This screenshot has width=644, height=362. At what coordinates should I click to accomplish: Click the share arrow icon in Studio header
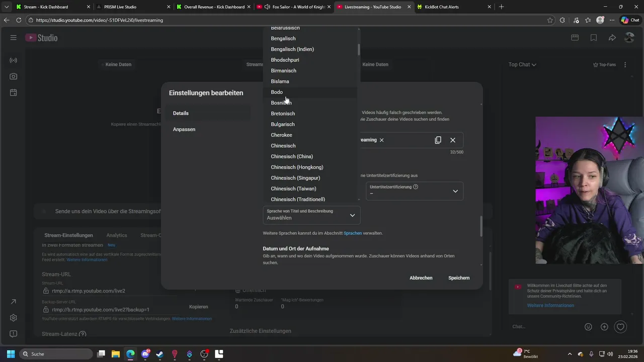[x=612, y=38]
